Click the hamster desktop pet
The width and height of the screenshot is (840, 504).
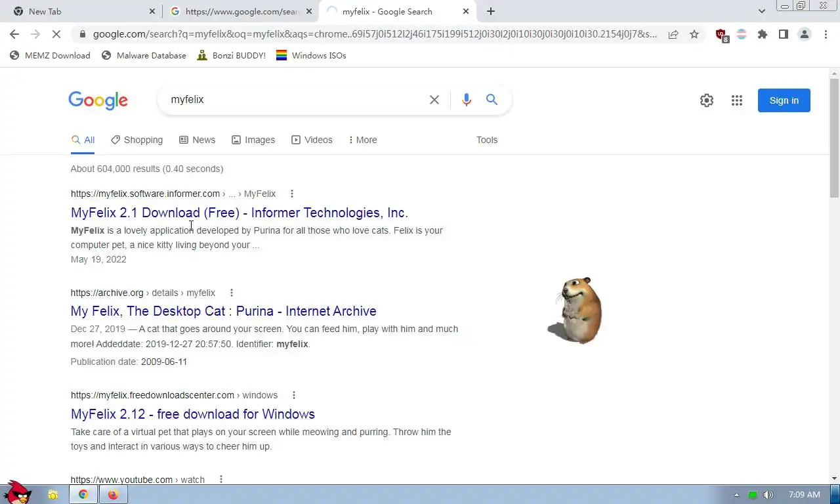tap(576, 310)
